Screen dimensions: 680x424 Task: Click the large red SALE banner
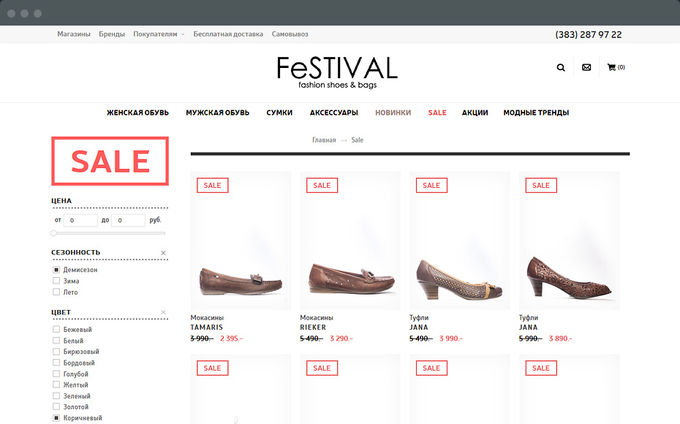coord(110,161)
